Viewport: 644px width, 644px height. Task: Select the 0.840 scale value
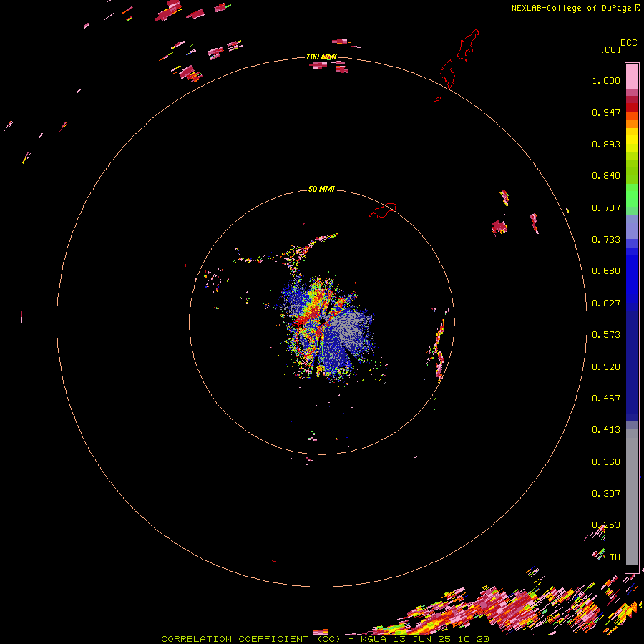606,176
